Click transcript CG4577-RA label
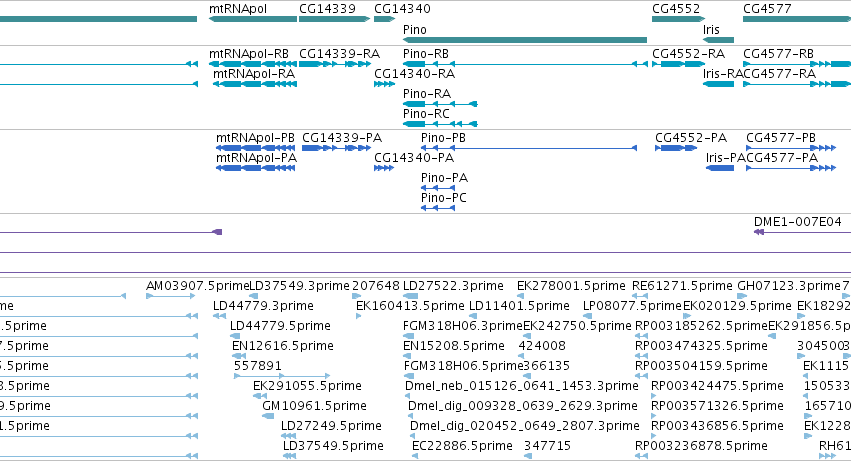Screen dimensions: 851x461 click(x=779, y=74)
